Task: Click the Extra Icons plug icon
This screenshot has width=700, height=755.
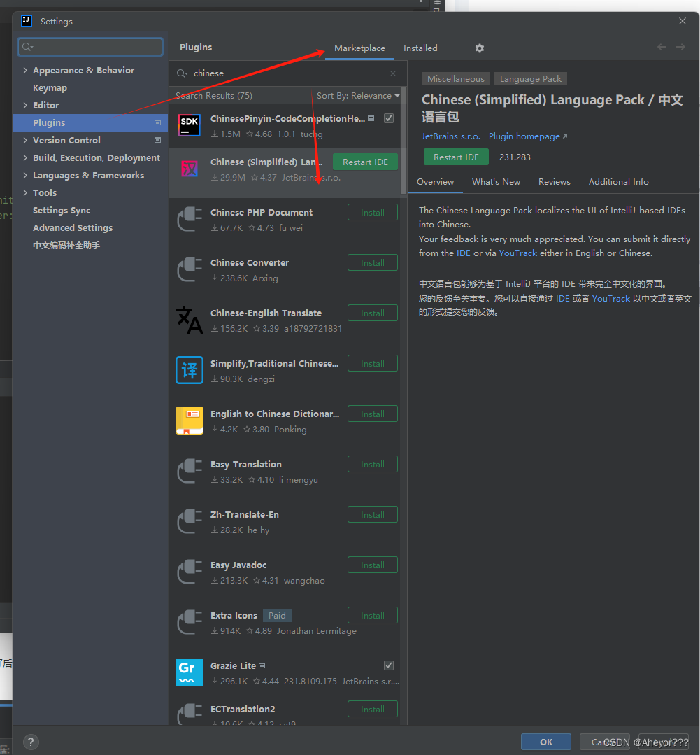Action: click(189, 622)
